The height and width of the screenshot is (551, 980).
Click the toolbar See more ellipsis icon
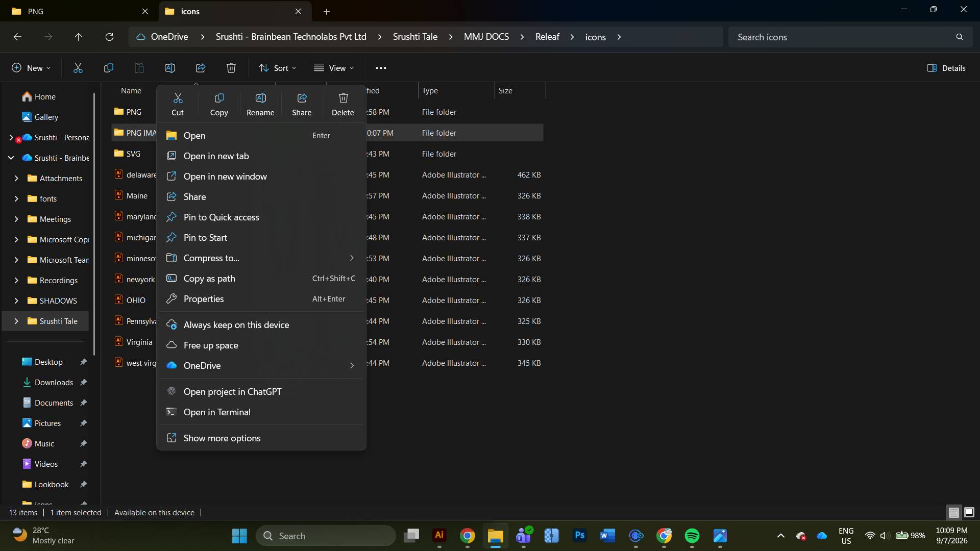[x=381, y=68]
